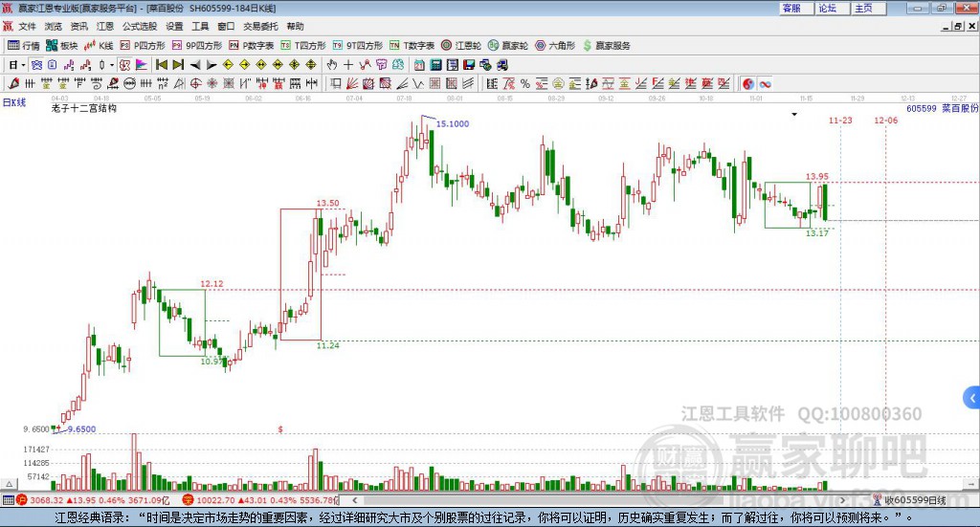
Task: Open the 六角形 hexagon tool
Action: pos(555,46)
